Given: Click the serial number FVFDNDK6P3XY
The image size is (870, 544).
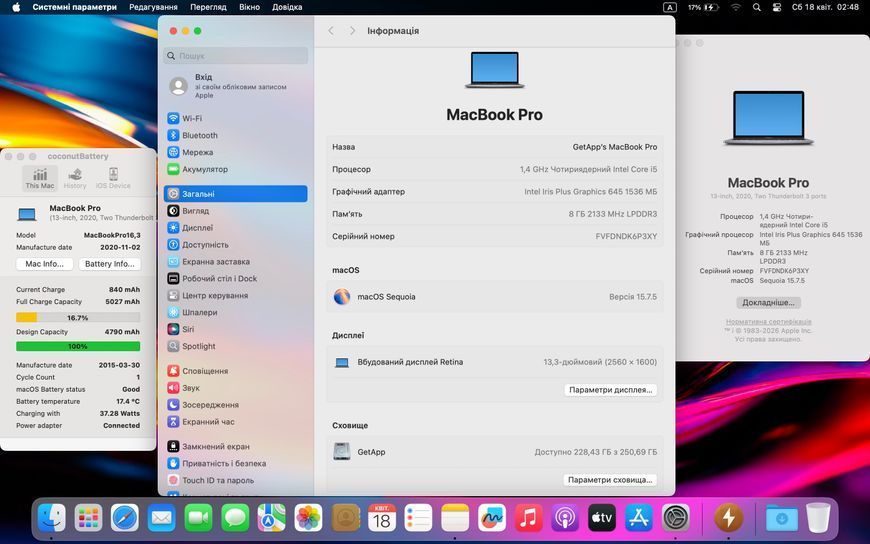Looking at the screenshot, I should 626,236.
